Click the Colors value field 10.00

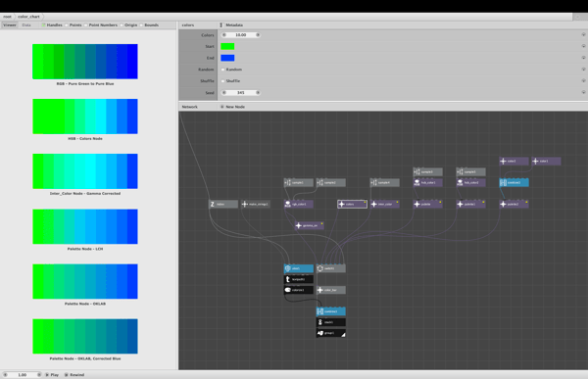241,35
